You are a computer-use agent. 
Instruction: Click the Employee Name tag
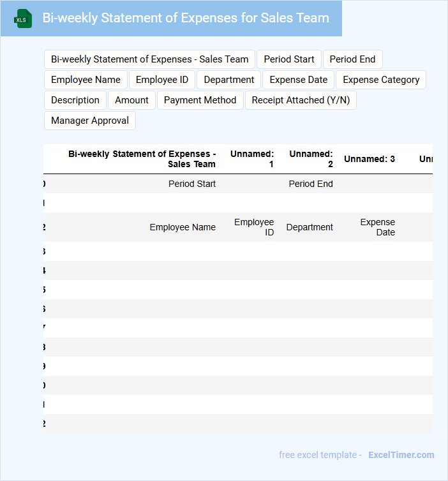(x=86, y=80)
